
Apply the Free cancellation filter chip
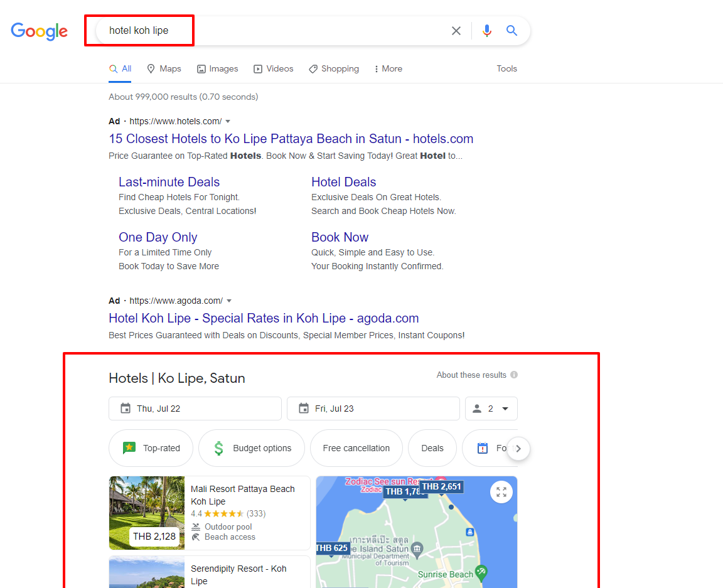(356, 448)
